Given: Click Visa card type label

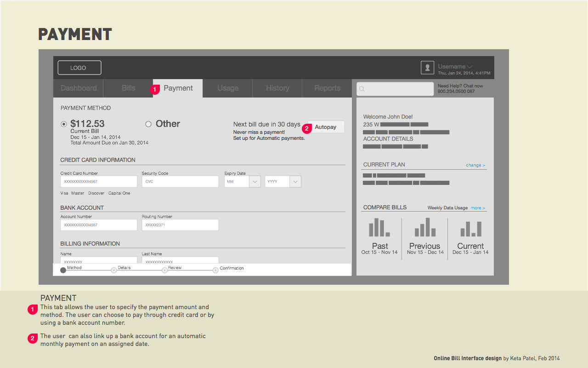Looking at the screenshot, I should point(64,193).
